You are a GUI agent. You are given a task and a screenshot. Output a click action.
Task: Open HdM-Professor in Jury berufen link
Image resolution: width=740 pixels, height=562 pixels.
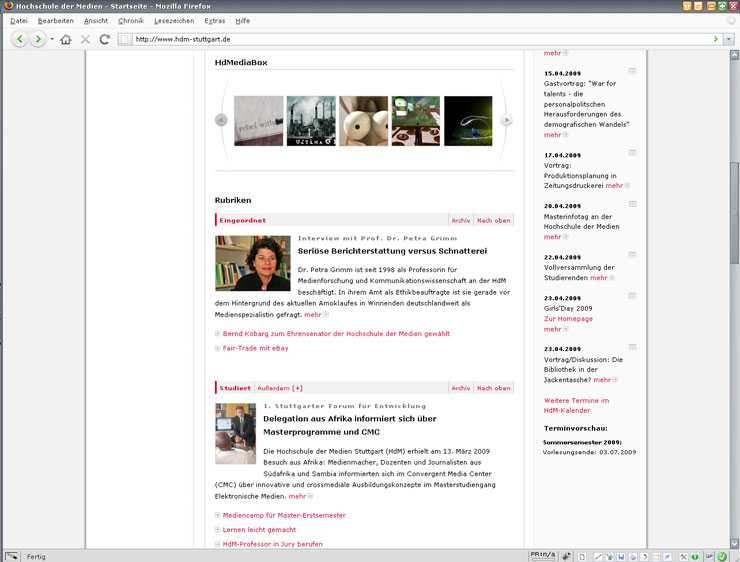(272, 544)
